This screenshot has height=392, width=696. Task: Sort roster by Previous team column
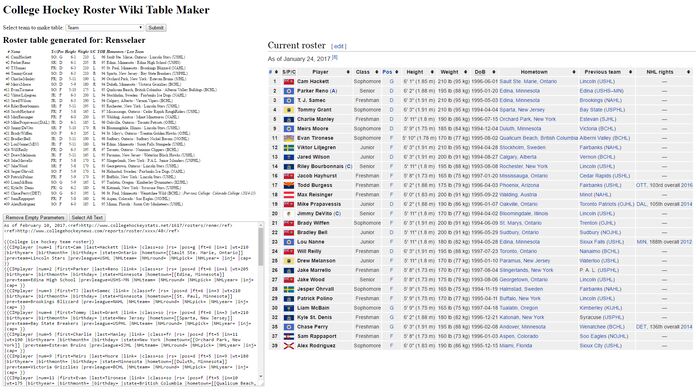[x=606, y=72]
